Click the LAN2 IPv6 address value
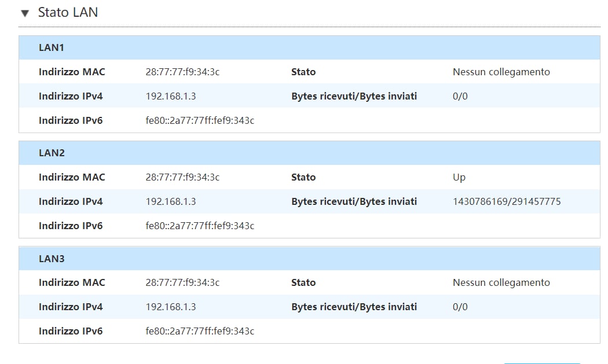Image resolution: width=608 pixels, height=364 pixels. 200,226
